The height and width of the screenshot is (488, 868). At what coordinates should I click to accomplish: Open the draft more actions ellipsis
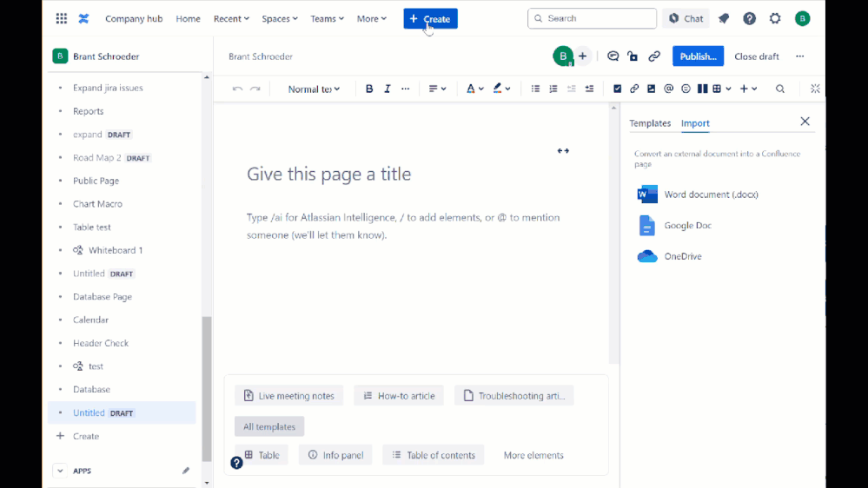coord(800,56)
